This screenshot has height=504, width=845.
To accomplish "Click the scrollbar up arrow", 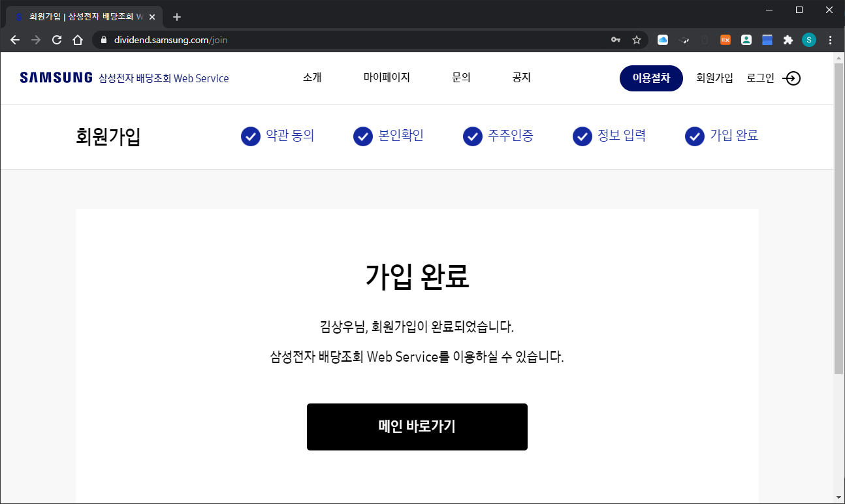I will [839, 57].
